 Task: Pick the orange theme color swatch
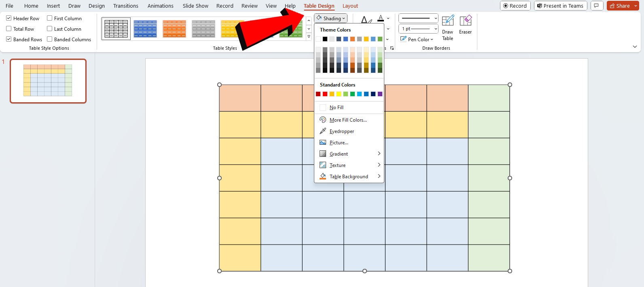pos(352,39)
